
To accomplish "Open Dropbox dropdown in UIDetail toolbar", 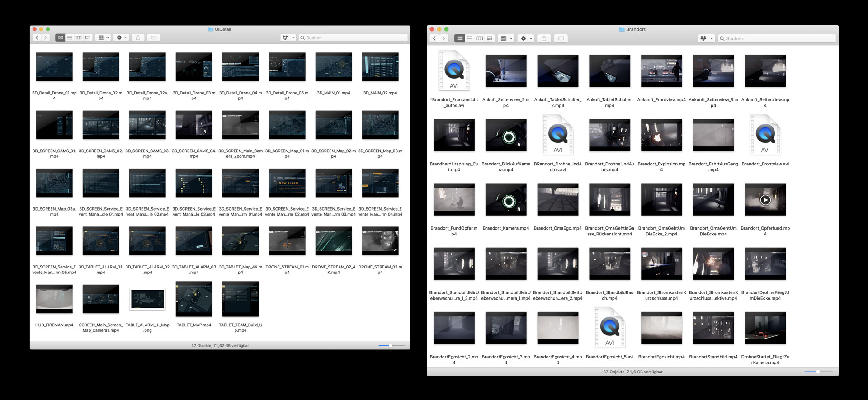I will (x=288, y=38).
